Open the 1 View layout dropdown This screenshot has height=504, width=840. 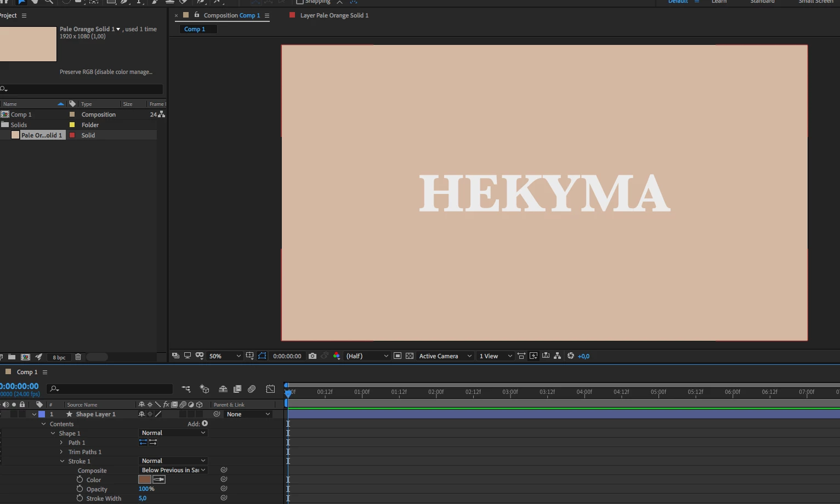(495, 356)
